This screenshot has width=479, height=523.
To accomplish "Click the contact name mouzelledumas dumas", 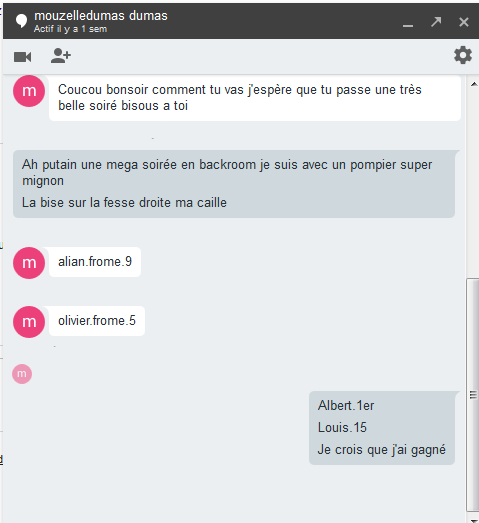I will click(101, 16).
